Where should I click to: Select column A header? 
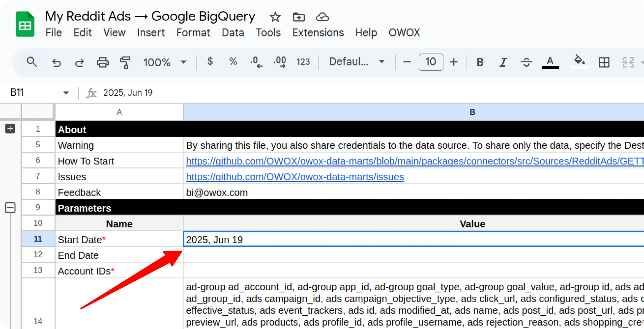click(x=119, y=112)
